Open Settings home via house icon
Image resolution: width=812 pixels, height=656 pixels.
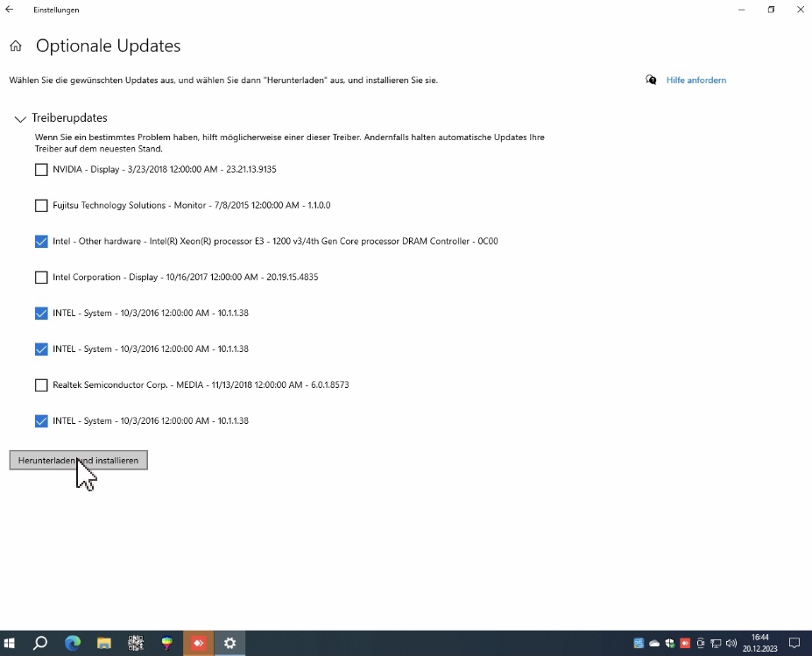tap(16, 46)
